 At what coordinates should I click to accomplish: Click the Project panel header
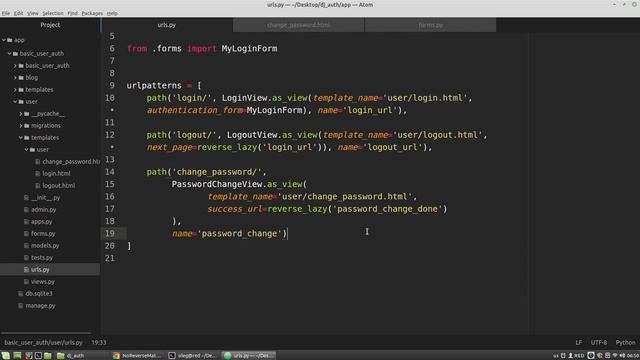[50, 25]
